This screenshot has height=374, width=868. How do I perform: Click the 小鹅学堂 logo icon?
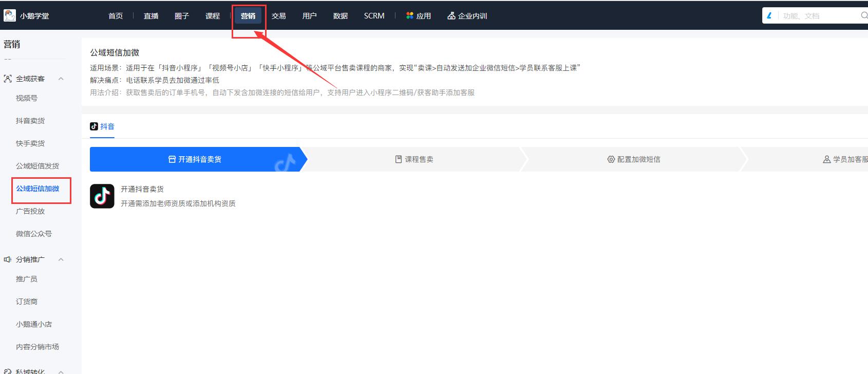coord(10,15)
